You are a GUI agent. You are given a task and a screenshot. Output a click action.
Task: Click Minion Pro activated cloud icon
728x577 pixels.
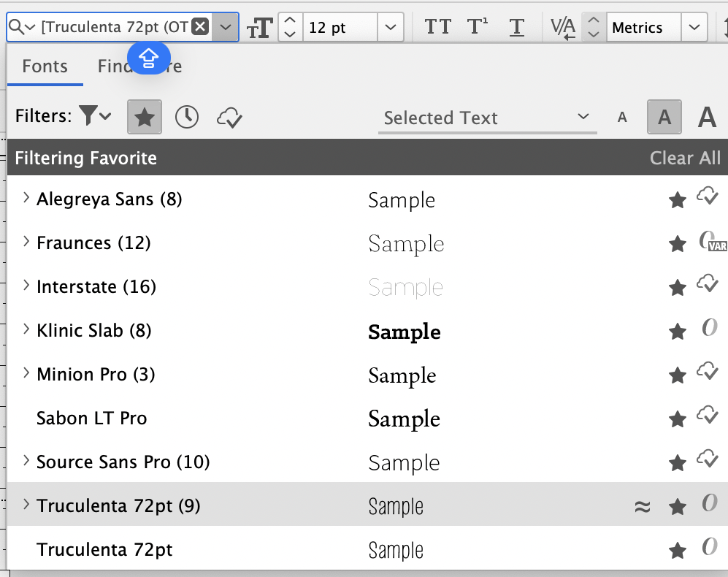pos(708,371)
